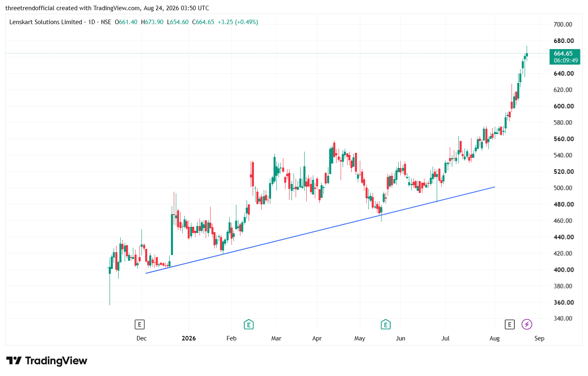Click the 480.00 price axis label
Screen dimensions: 588x376
[x=564, y=204]
